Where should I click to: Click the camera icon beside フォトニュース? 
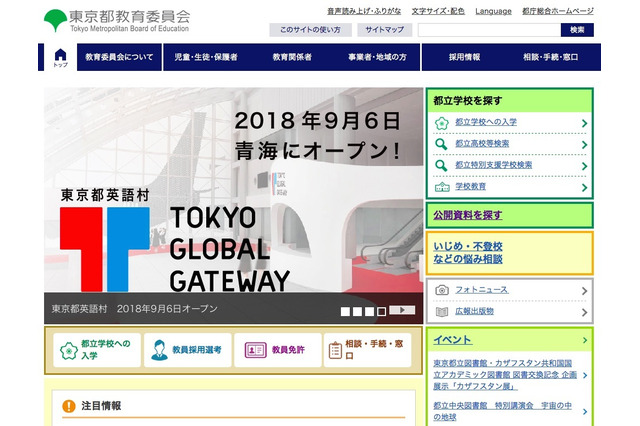tap(442, 289)
